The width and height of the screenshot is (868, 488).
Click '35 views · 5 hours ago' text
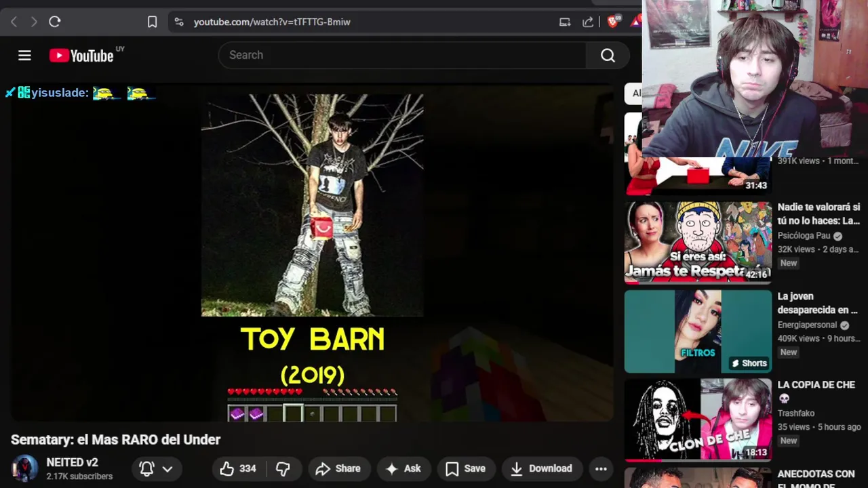(819, 427)
